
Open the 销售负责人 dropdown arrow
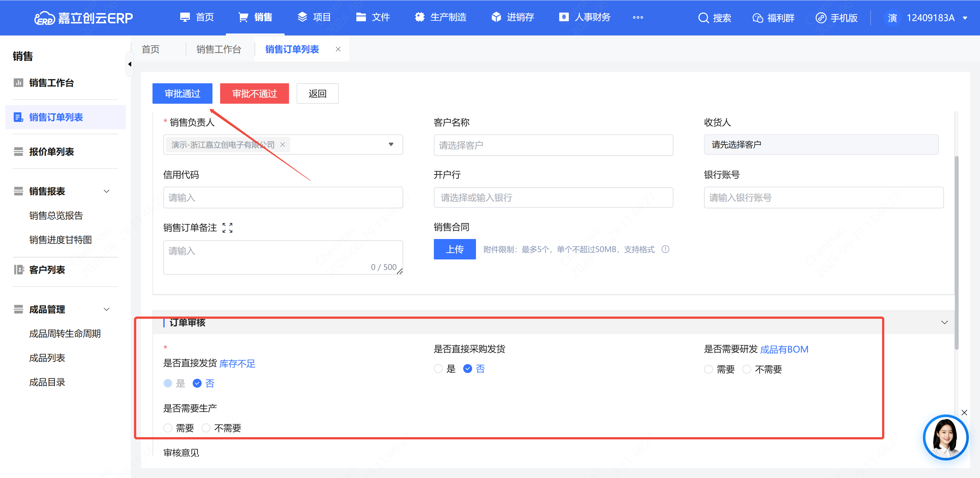(x=391, y=144)
